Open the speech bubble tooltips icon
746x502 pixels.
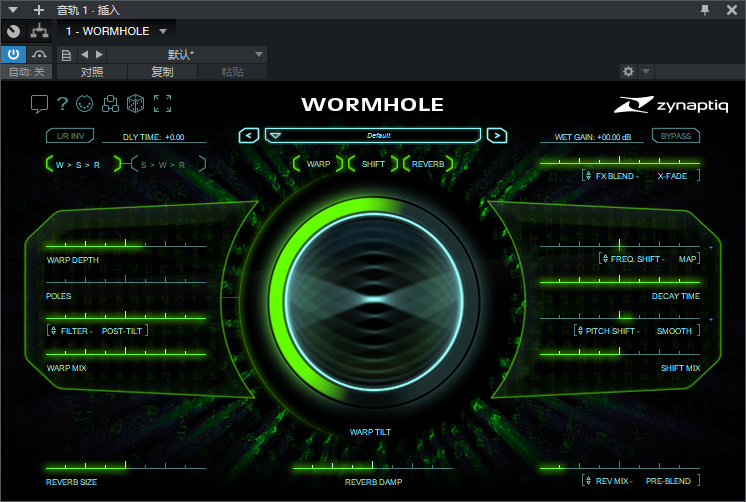39,104
